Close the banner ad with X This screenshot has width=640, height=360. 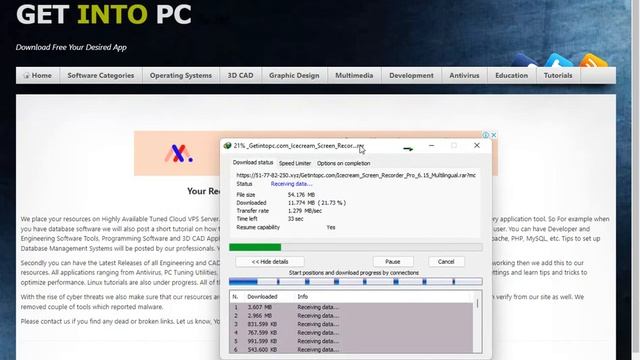(x=493, y=135)
